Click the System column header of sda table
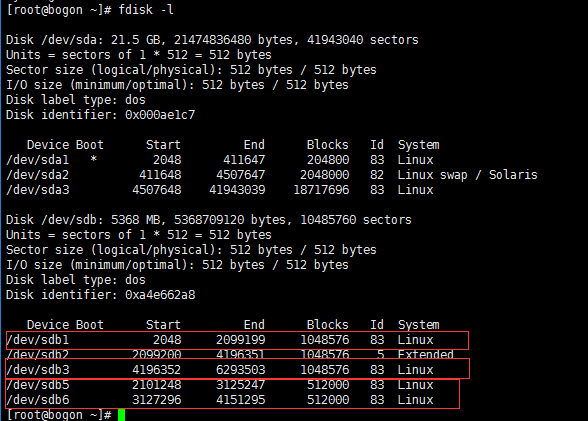 [x=418, y=145]
